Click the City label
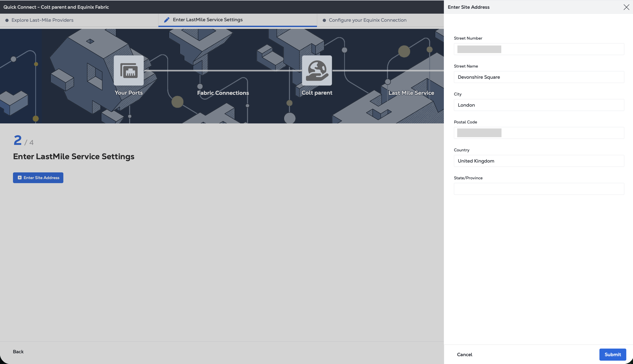 (457, 94)
